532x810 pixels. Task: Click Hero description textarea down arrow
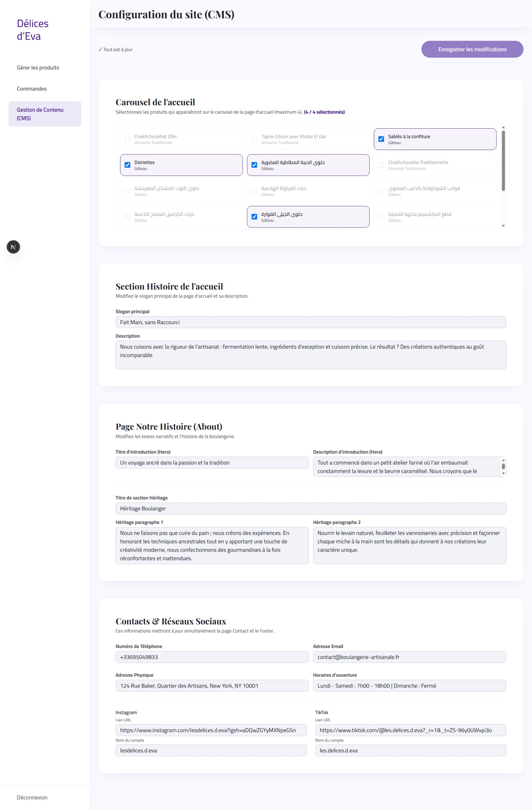click(x=503, y=474)
